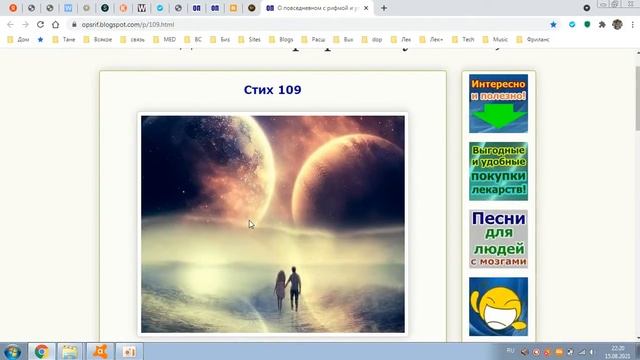Click the RU language indicator
The image size is (640, 360).
[x=510, y=351]
